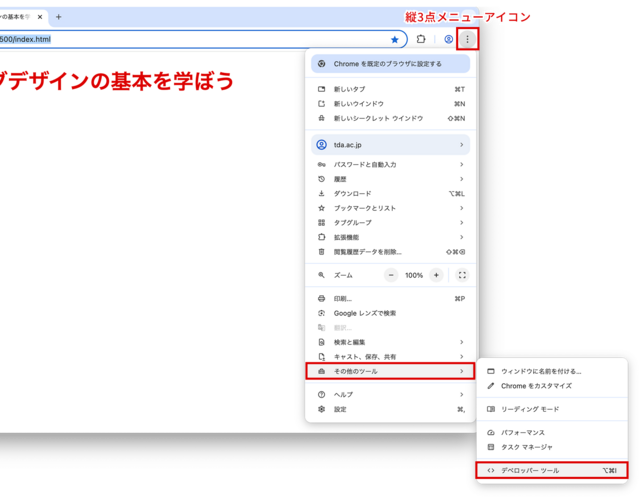Select 新しいウインドウ menu item
Screen dimensions: 640x498
(391, 104)
